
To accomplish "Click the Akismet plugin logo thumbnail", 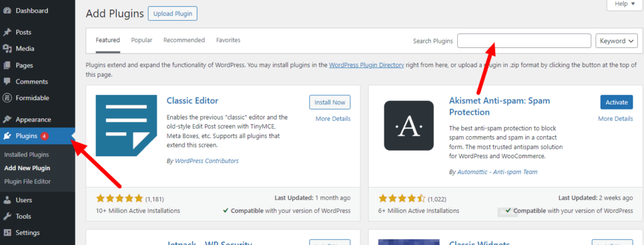I will pos(409,125).
